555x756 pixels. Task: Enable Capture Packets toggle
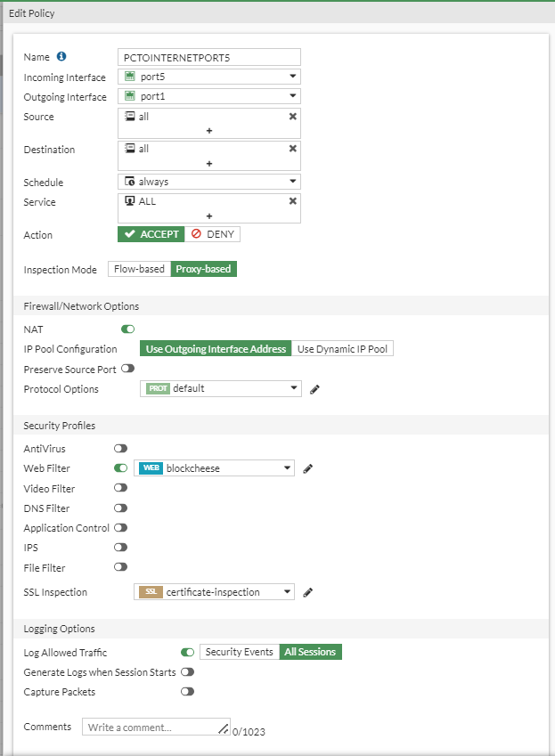click(x=187, y=692)
